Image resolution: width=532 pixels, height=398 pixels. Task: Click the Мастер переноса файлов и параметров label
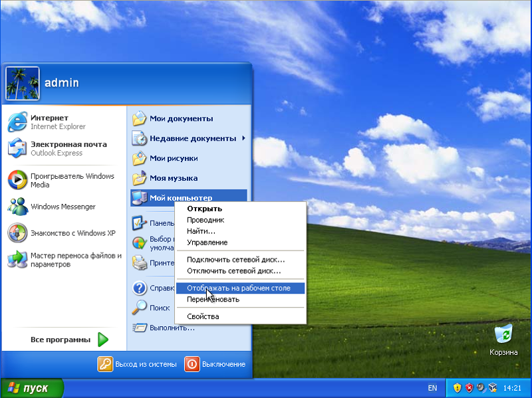(x=76, y=260)
